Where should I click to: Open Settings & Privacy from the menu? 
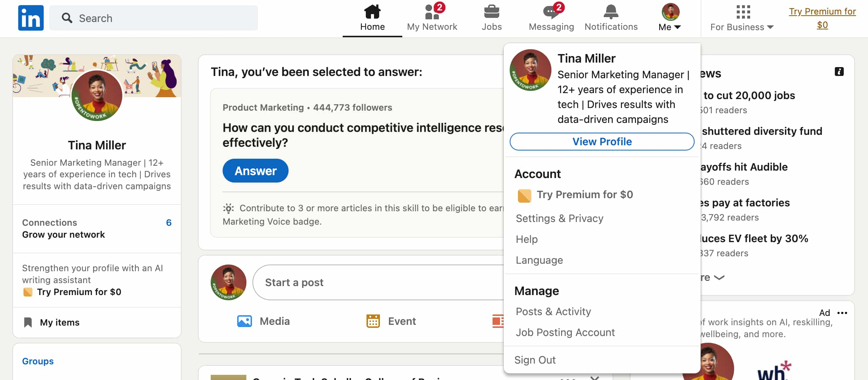pos(559,218)
